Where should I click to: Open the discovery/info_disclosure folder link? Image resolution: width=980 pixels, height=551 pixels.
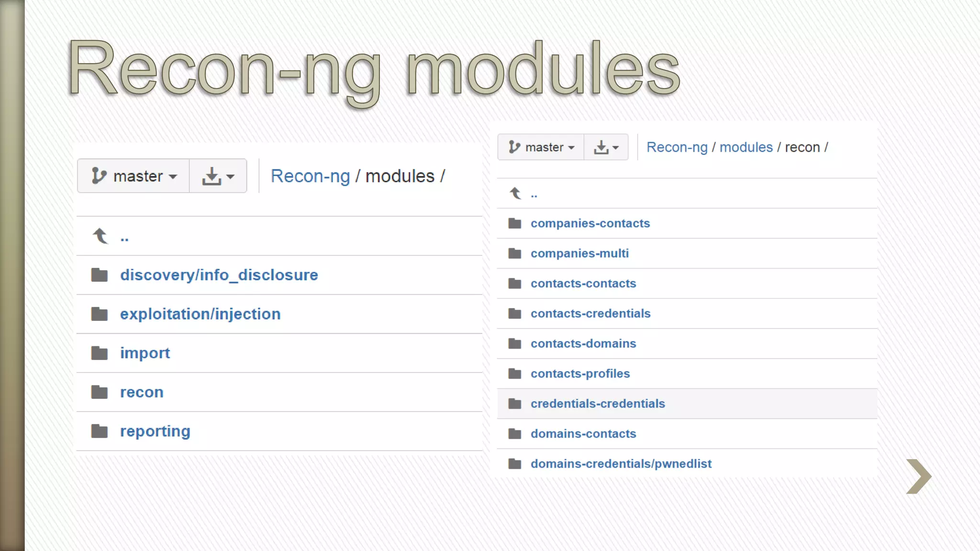219,275
